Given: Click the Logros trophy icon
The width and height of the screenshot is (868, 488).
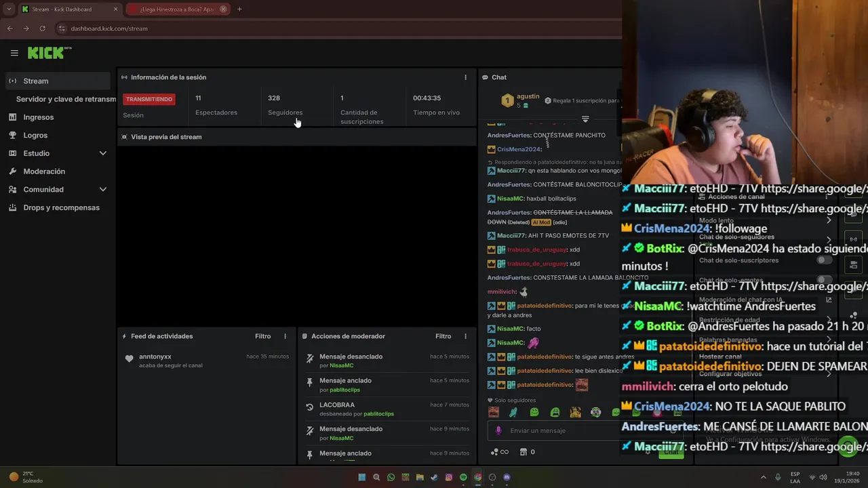Looking at the screenshot, I should coord(12,135).
